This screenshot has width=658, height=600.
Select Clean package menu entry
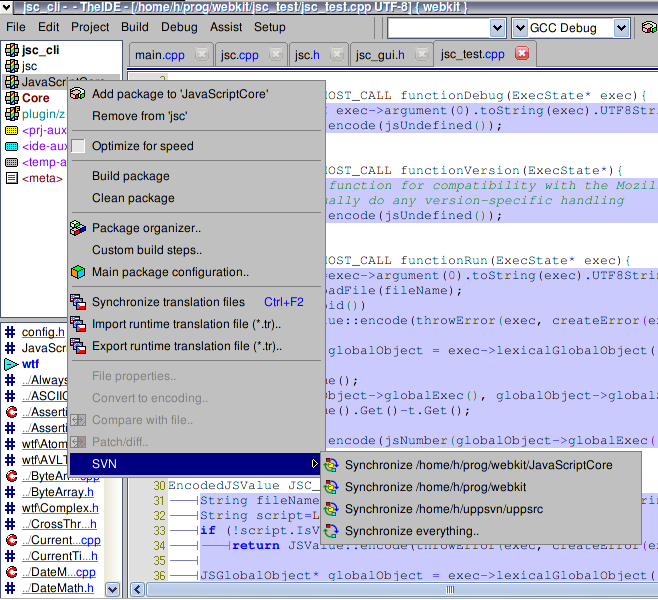pos(133,198)
